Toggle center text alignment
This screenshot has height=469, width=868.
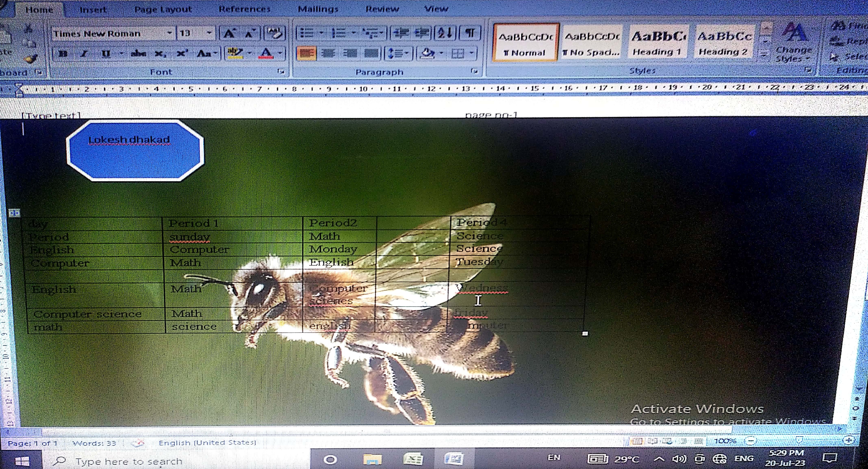tap(328, 54)
